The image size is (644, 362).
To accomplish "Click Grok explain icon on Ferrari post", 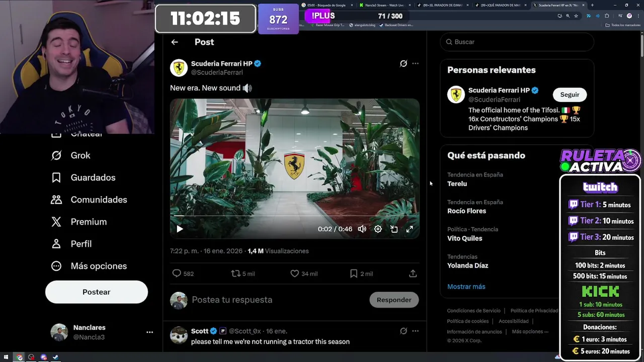I will pos(404,63).
